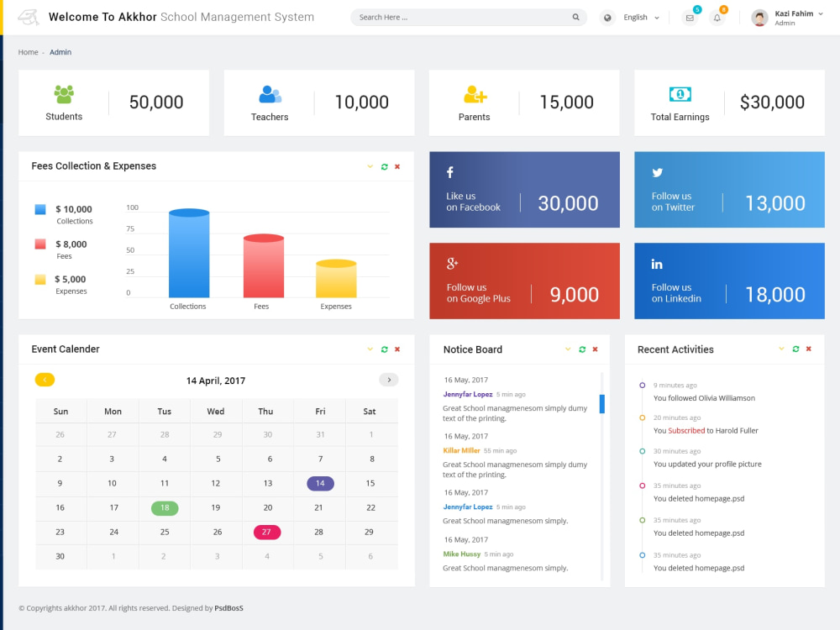Close the Notice Board panel
840x630 pixels.
pyautogui.click(x=596, y=349)
